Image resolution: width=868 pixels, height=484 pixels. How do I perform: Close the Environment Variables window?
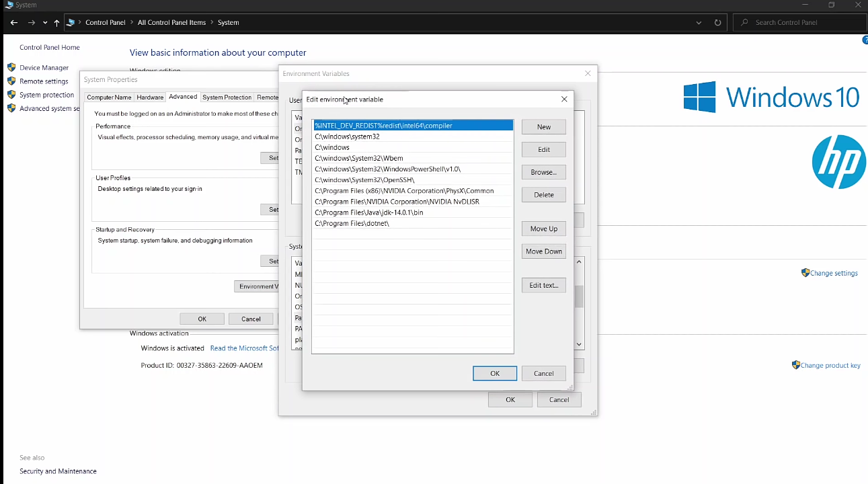point(588,73)
